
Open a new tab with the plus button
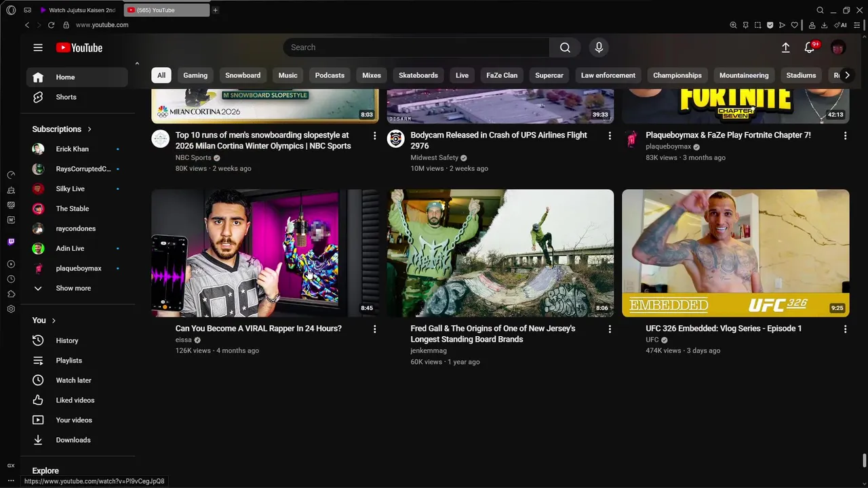pyautogui.click(x=216, y=10)
